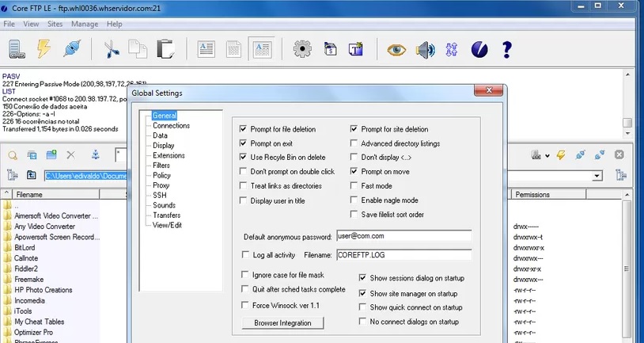This screenshot has width=644, height=343.
Task: Click the round X stop icon in remote pane
Action: (x=619, y=154)
